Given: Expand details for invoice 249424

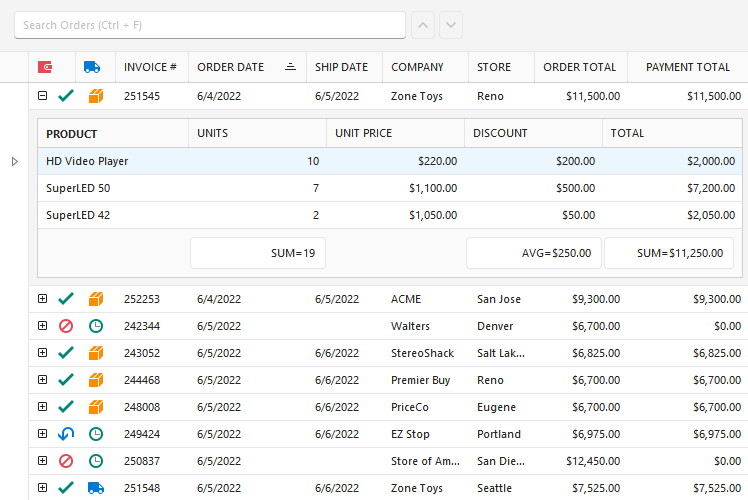Looking at the screenshot, I should [42, 434].
